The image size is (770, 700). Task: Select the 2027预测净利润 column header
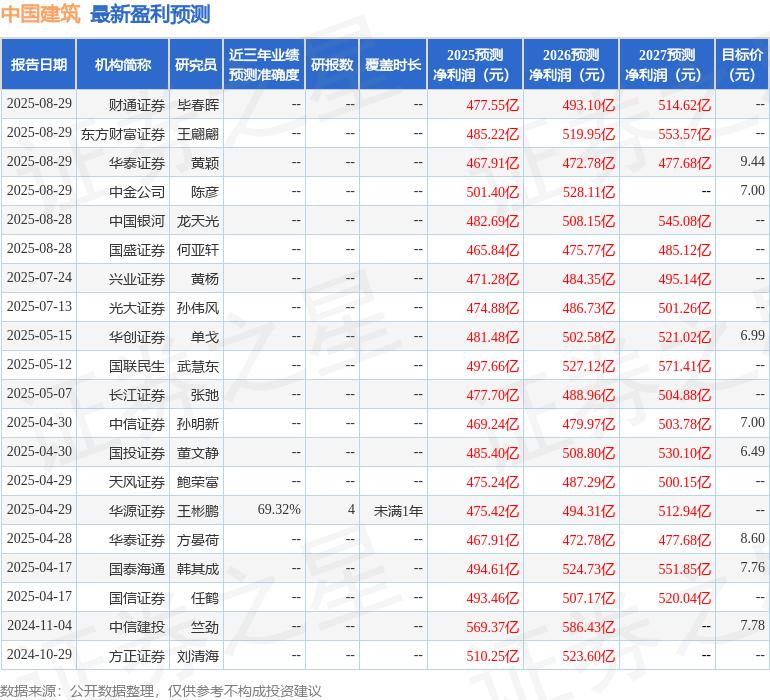point(667,64)
